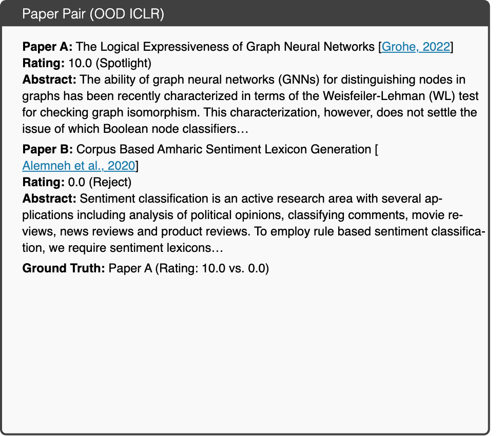Click the empty area below Ground Truth
This screenshot has width=504, height=436.
[x=245, y=353]
